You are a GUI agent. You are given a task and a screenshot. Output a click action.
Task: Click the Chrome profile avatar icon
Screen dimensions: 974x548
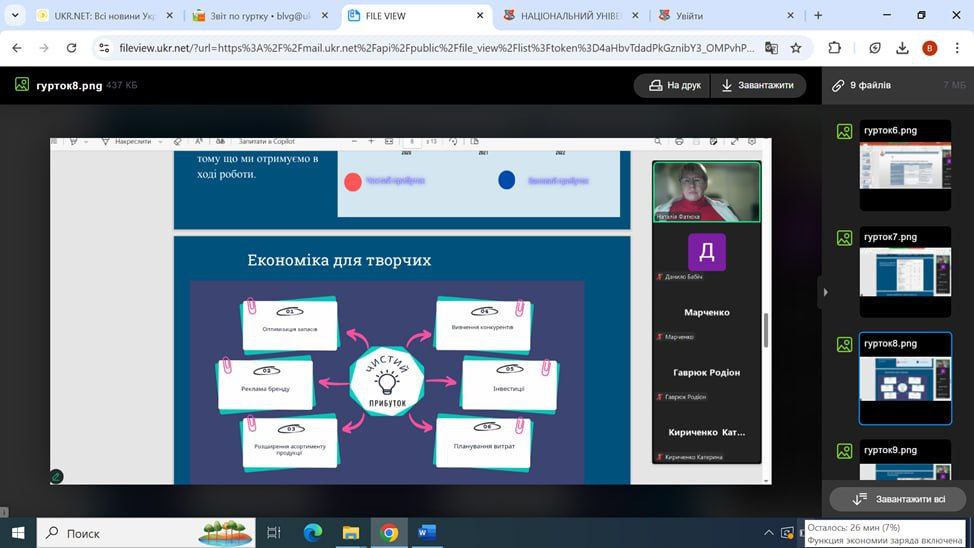pos(930,48)
